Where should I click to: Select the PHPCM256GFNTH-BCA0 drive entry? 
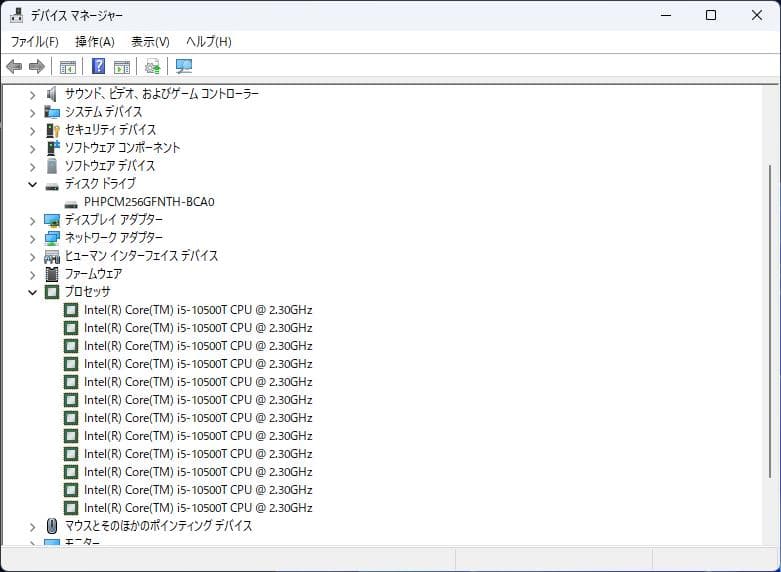coord(149,202)
